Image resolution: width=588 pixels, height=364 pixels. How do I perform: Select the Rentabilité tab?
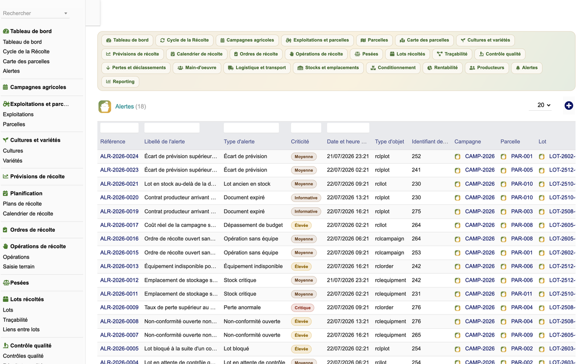442,68
